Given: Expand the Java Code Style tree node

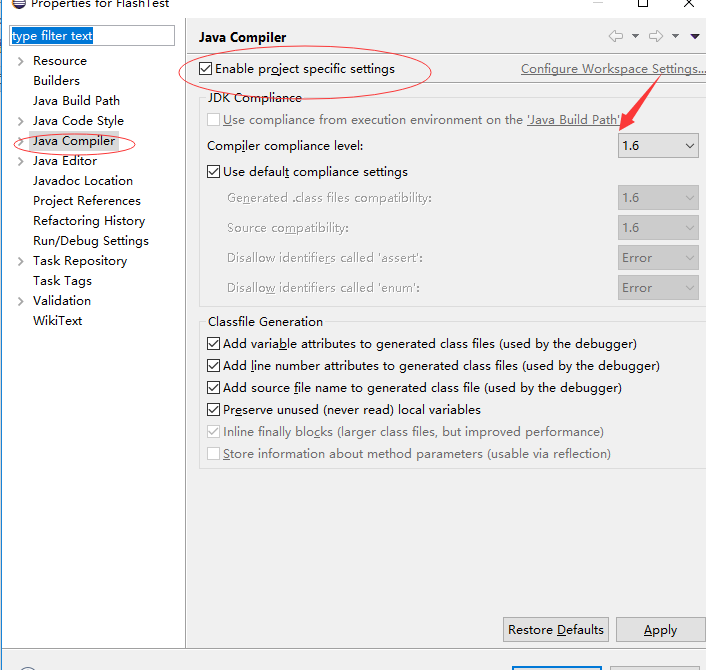Looking at the screenshot, I should 21,121.
